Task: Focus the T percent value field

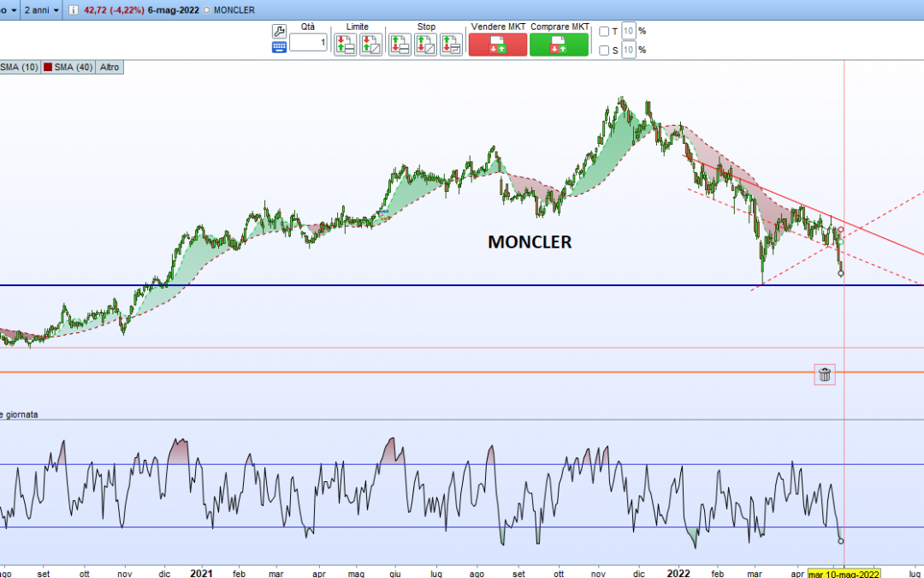Action: (x=629, y=31)
